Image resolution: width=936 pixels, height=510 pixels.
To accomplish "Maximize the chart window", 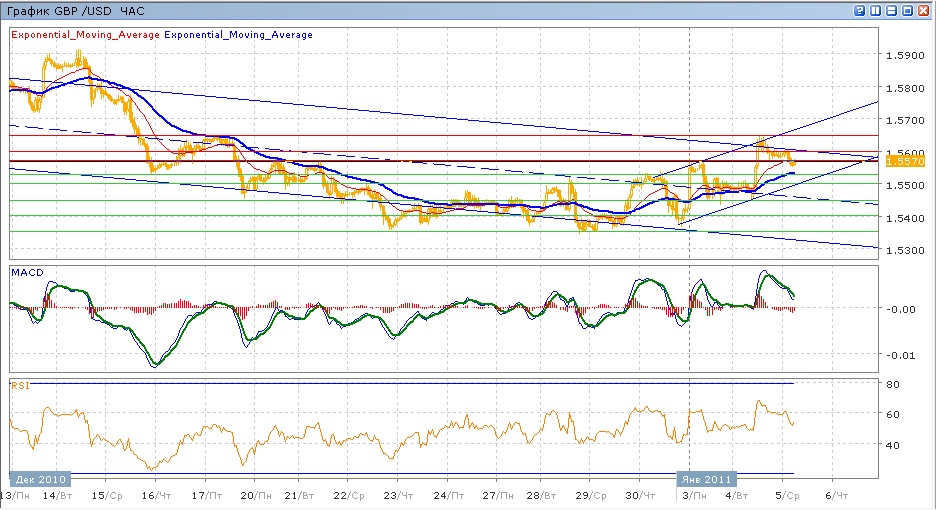I will [907, 11].
